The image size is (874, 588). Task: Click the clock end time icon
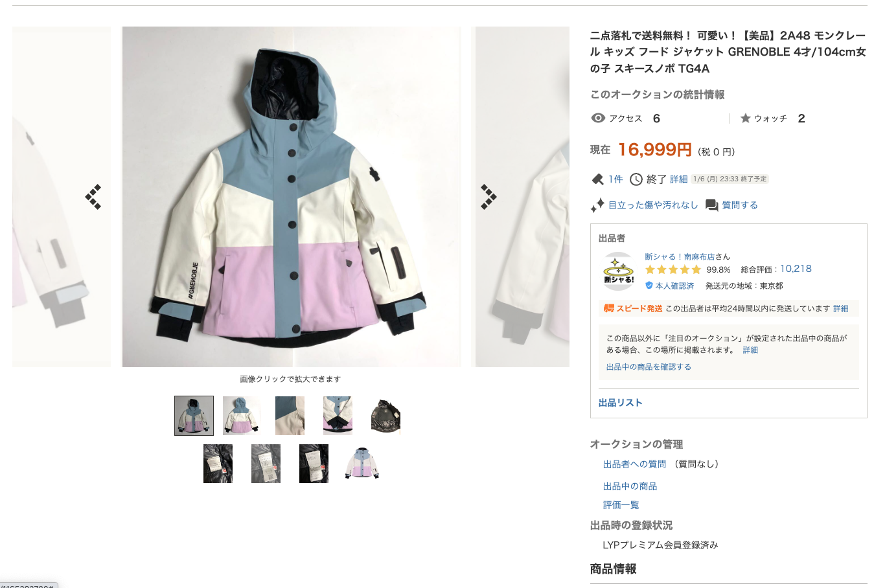[636, 179]
